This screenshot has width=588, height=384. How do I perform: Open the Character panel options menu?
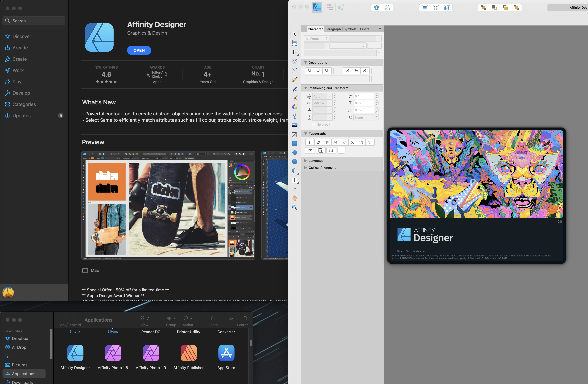pyautogui.click(x=381, y=29)
